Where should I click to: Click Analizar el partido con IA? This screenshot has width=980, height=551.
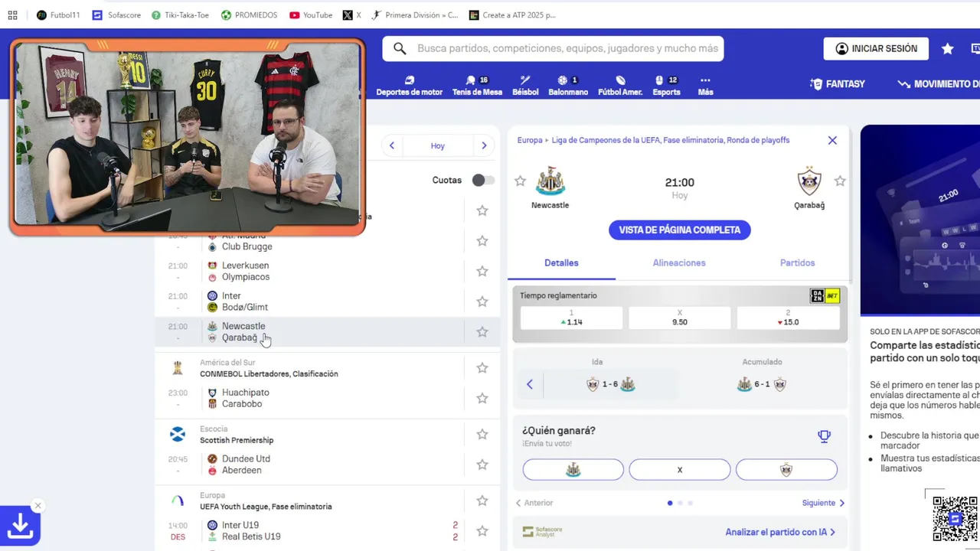[779, 532]
